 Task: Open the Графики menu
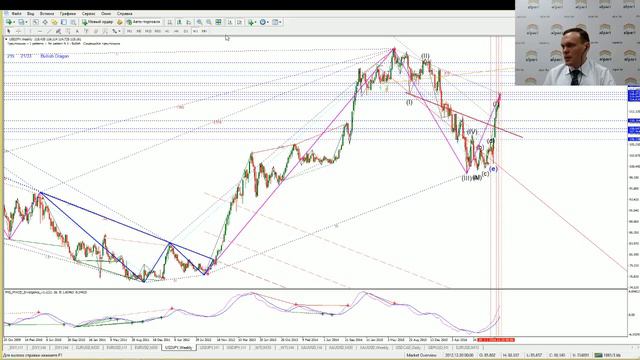coord(68,13)
